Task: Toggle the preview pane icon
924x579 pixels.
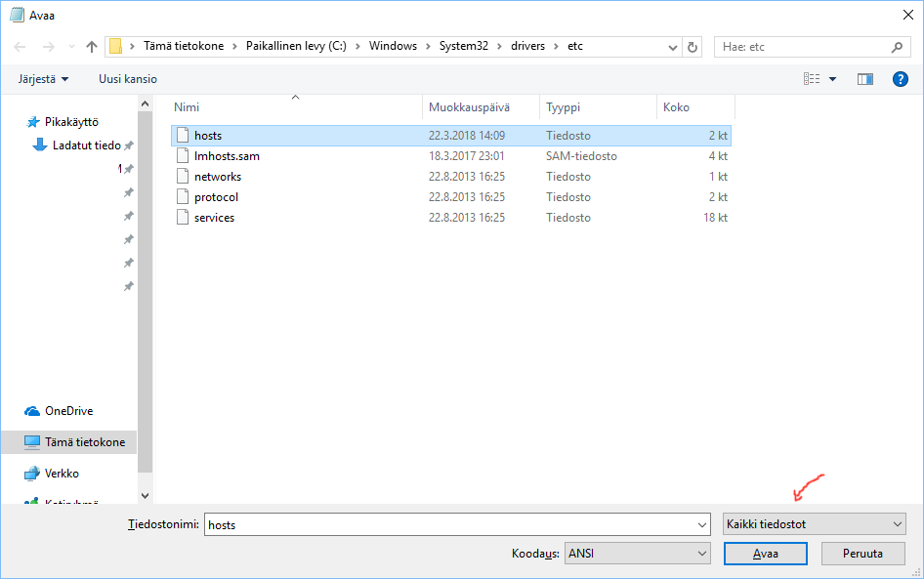Action: pos(864,79)
